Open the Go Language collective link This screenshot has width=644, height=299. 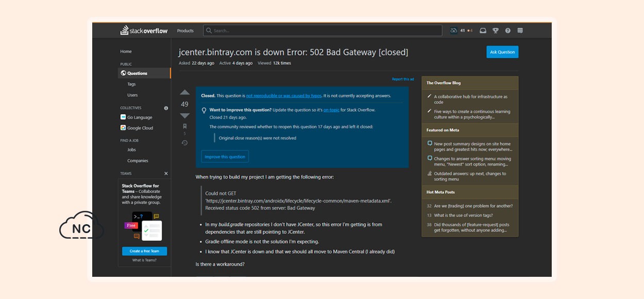tap(140, 117)
